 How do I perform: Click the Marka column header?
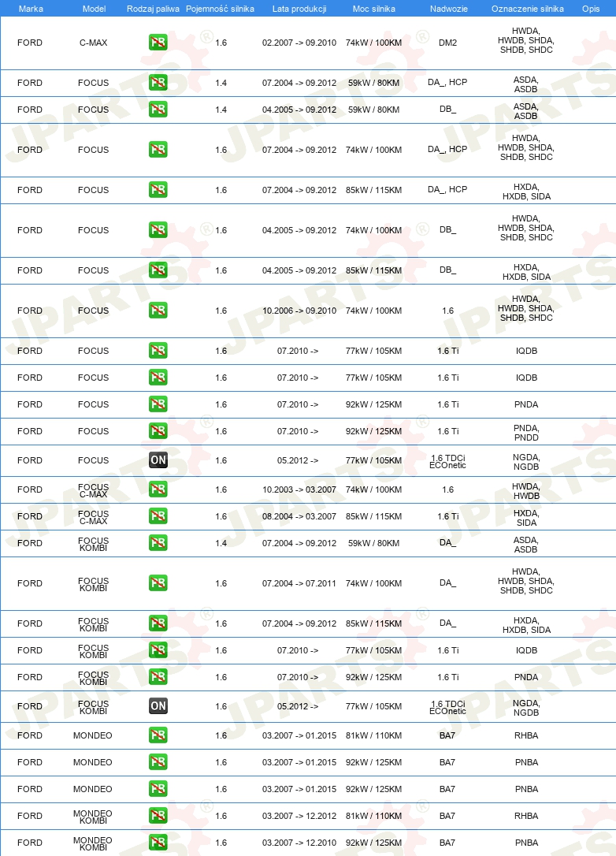[31, 9]
